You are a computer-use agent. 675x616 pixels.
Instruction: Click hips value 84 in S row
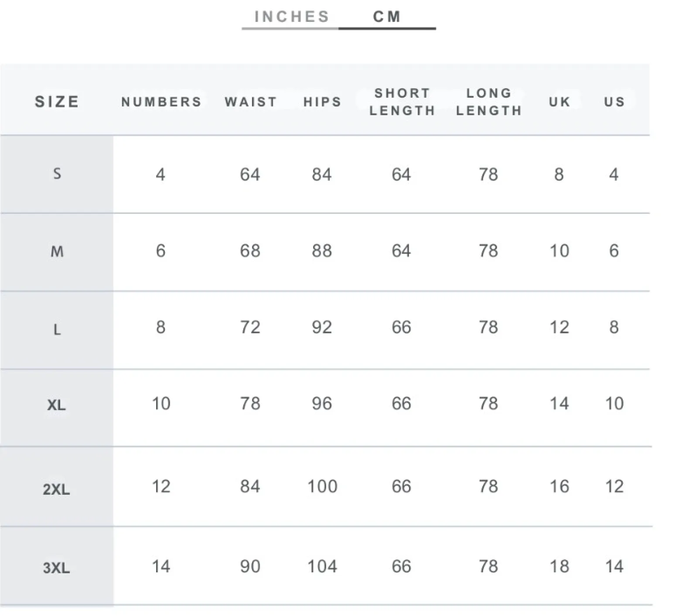pos(322,175)
